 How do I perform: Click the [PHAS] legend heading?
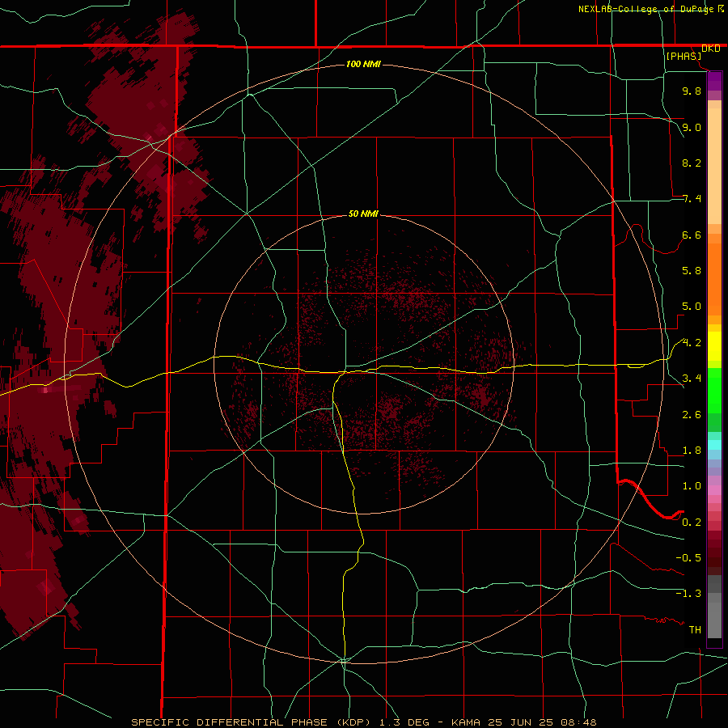tap(684, 56)
